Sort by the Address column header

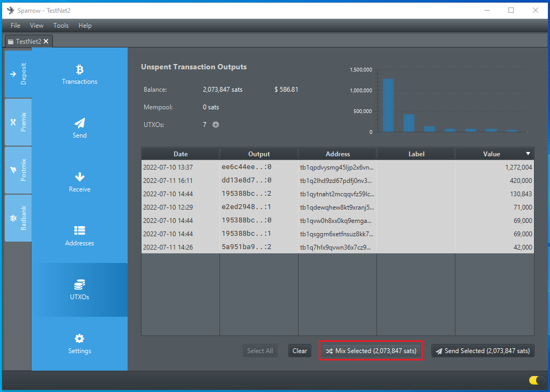(x=337, y=154)
